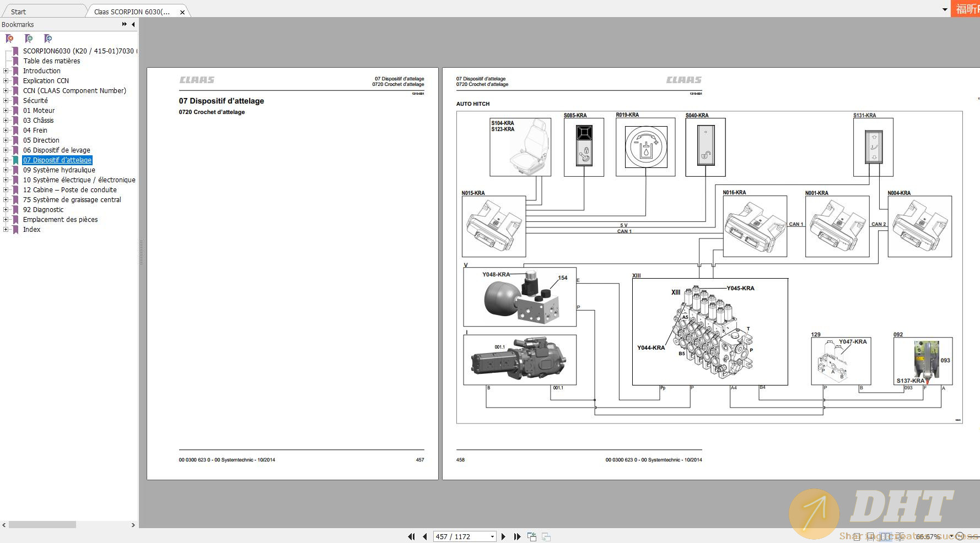The image size is (980, 543).
Task: Click the AUTO HITCH diagram title
Action: [473, 104]
